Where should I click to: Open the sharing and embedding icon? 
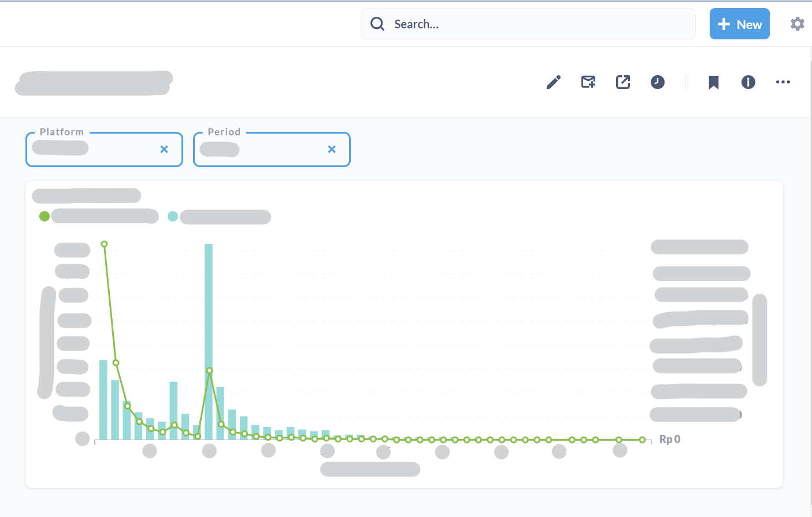[x=623, y=82]
